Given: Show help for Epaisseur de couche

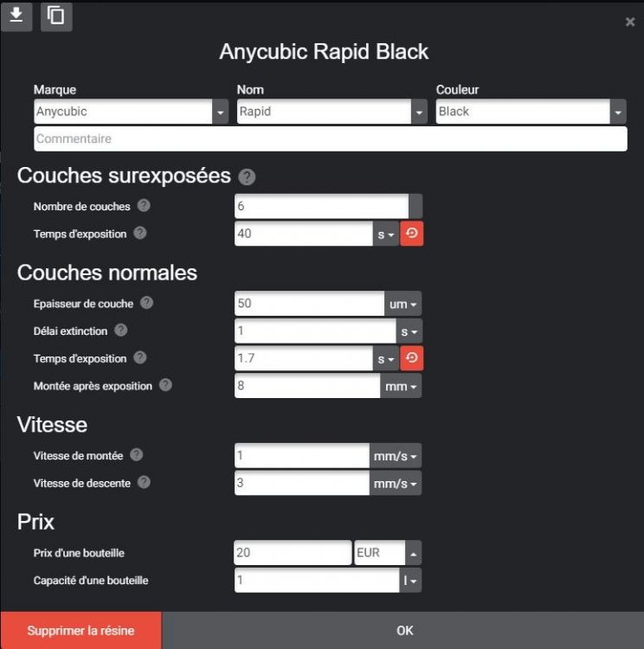Looking at the screenshot, I should coord(146,303).
